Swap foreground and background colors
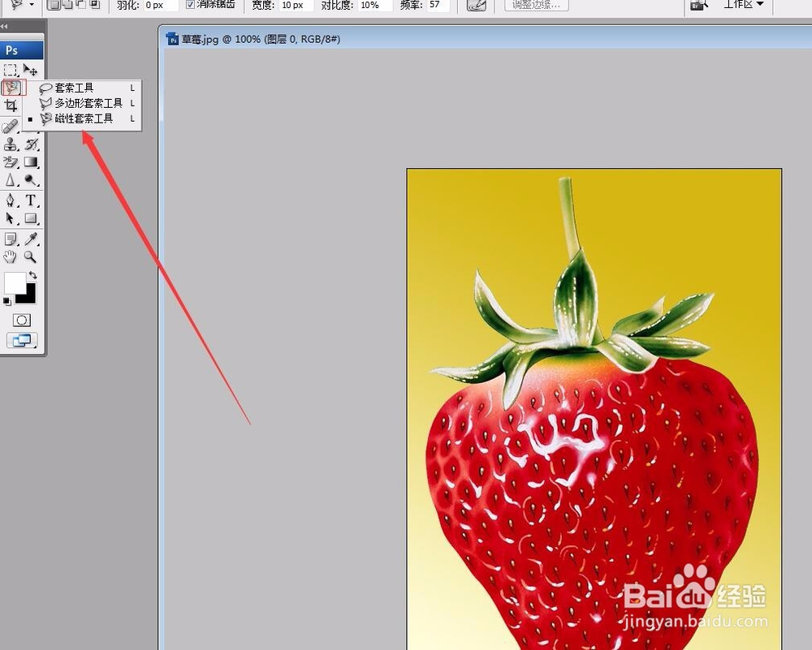This screenshot has width=812, height=650. point(32,275)
